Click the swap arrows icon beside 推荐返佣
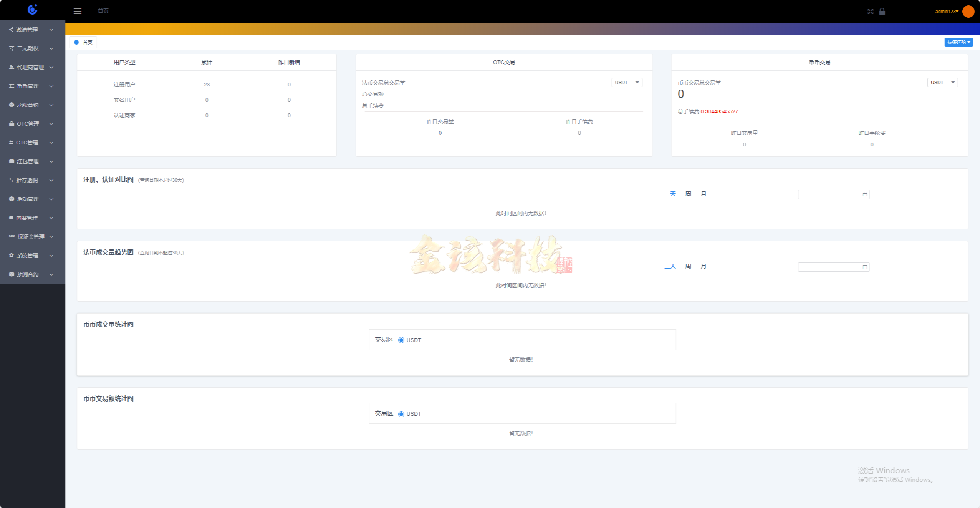Image resolution: width=980 pixels, height=508 pixels. pyautogui.click(x=11, y=180)
